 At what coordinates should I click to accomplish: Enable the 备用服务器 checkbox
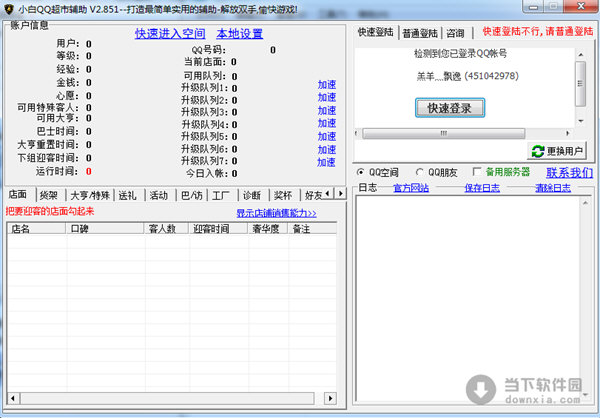tap(477, 172)
